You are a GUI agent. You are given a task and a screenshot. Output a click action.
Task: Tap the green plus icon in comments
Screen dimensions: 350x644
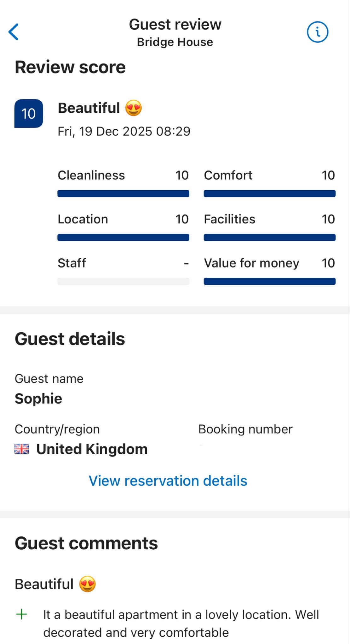[21, 614]
